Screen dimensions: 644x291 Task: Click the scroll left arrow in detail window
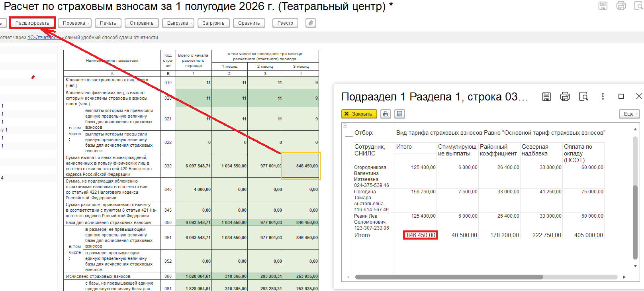(x=348, y=277)
